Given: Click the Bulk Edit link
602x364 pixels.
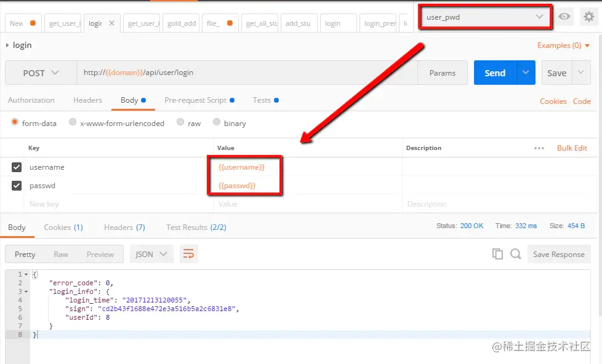Looking at the screenshot, I should [572, 148].
